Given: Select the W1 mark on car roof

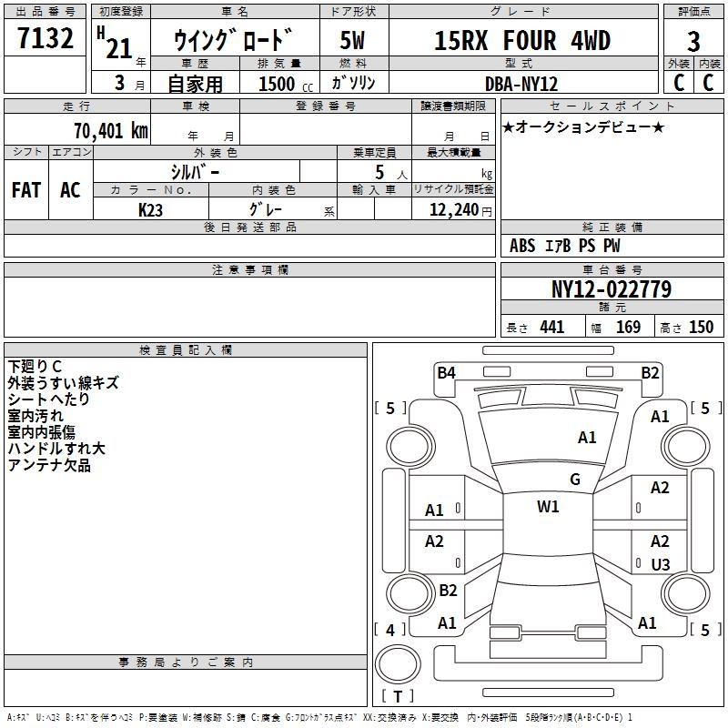Looking at the screenshot, I should tap(548, 507).
